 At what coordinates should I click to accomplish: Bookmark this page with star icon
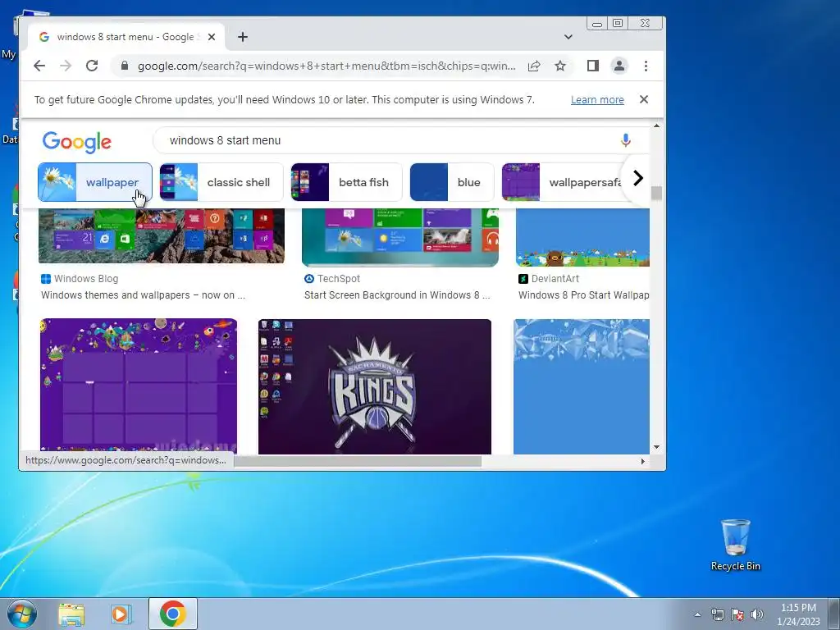click(559, 66)
